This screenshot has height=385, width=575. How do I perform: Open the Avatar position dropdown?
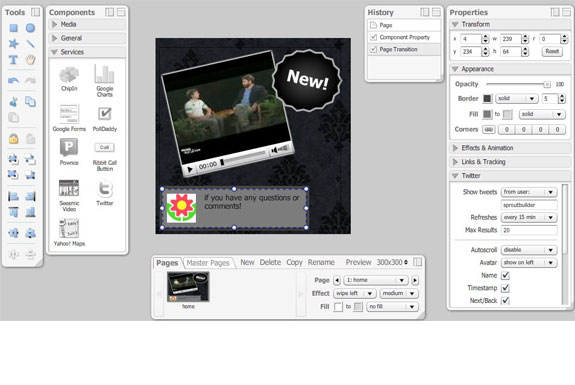529,263
